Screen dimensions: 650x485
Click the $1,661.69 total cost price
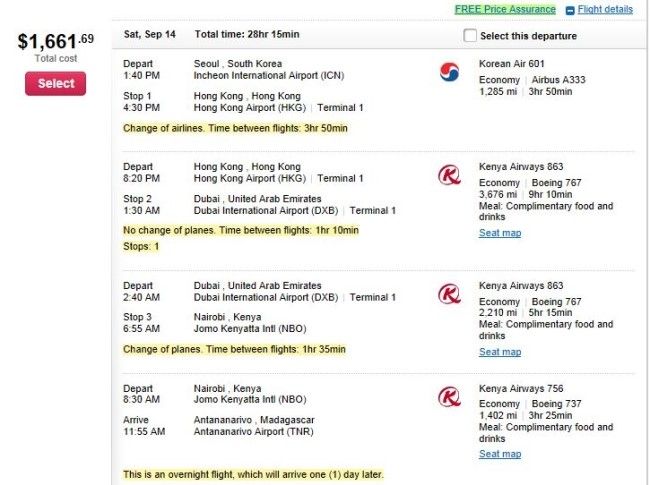[x=56, y=41]
